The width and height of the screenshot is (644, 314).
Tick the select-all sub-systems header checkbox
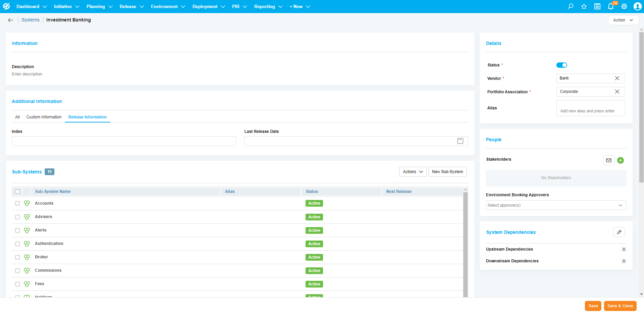pos(17,192)
